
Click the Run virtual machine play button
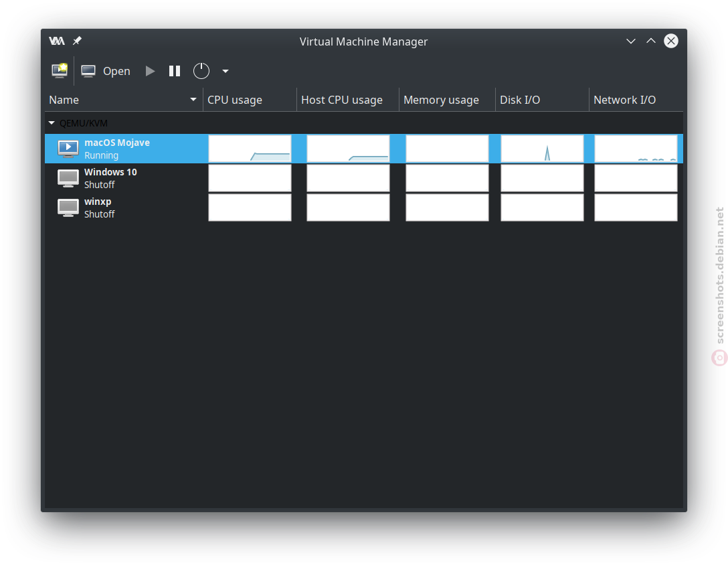pyautogui.click(x=150, y=71)
